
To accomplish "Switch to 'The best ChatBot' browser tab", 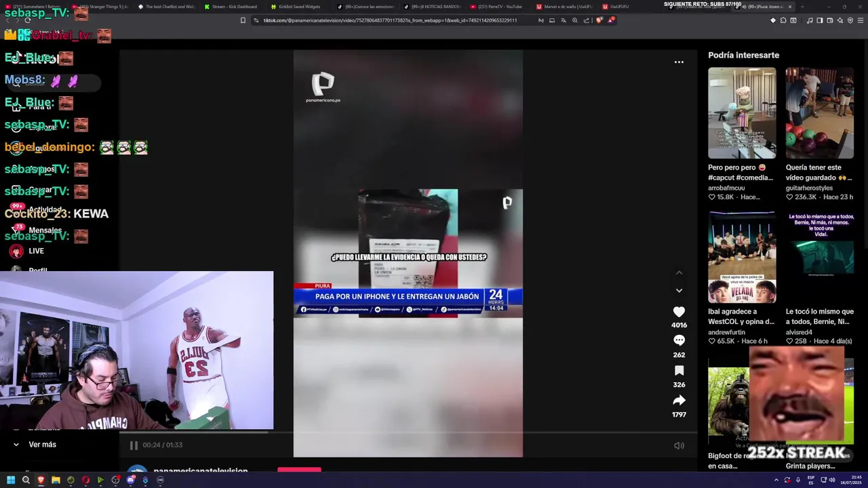I will click(x=166, y=7).
